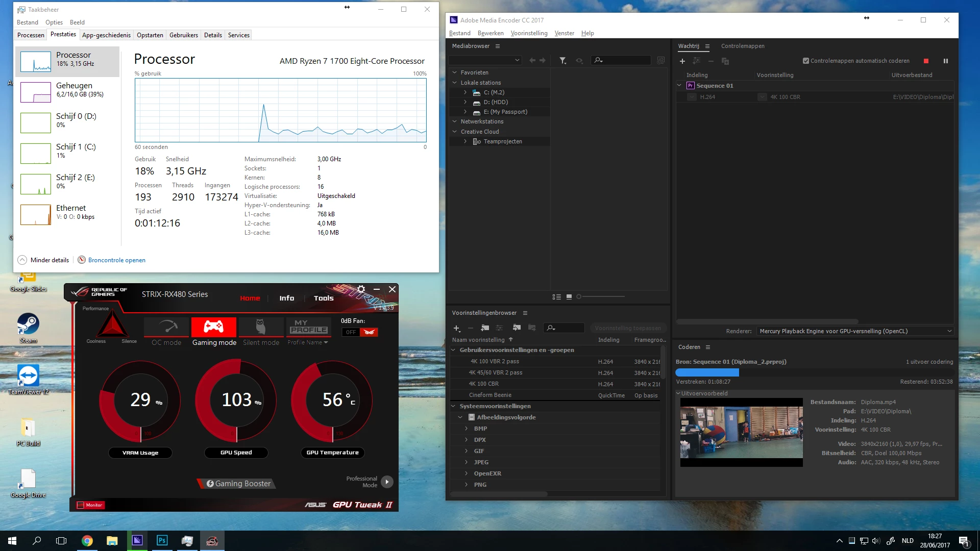This screenshot has width=980, height=551.
Task: Toggle Controlemappen automatisch coderen checkbox
Action: point(806,61)
